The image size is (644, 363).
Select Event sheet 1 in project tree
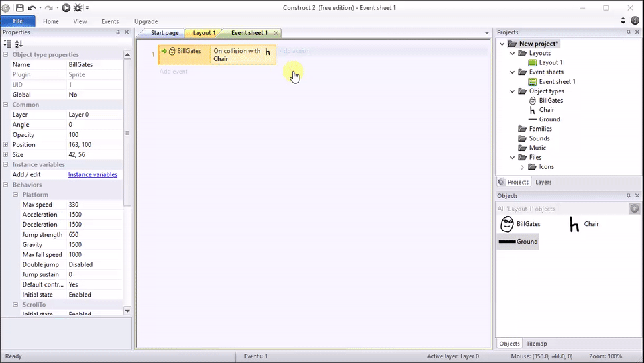point(557,82)
